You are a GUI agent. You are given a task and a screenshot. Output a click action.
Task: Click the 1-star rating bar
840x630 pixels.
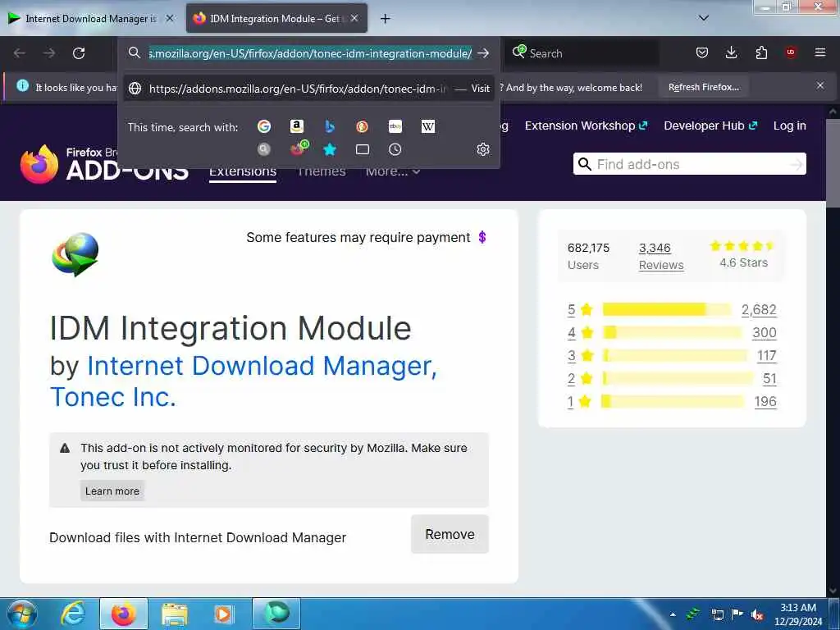click(673, 401)
